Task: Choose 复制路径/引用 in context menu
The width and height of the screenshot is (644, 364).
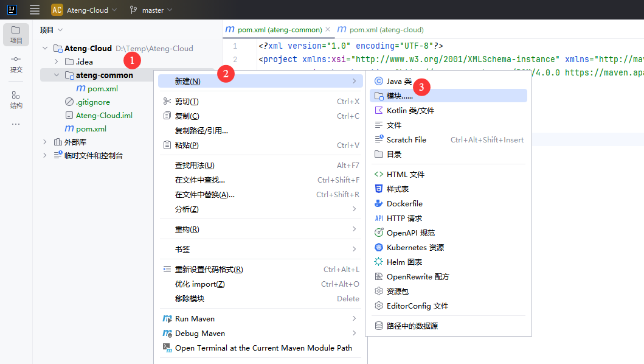Action: click(x=201, y=131)
